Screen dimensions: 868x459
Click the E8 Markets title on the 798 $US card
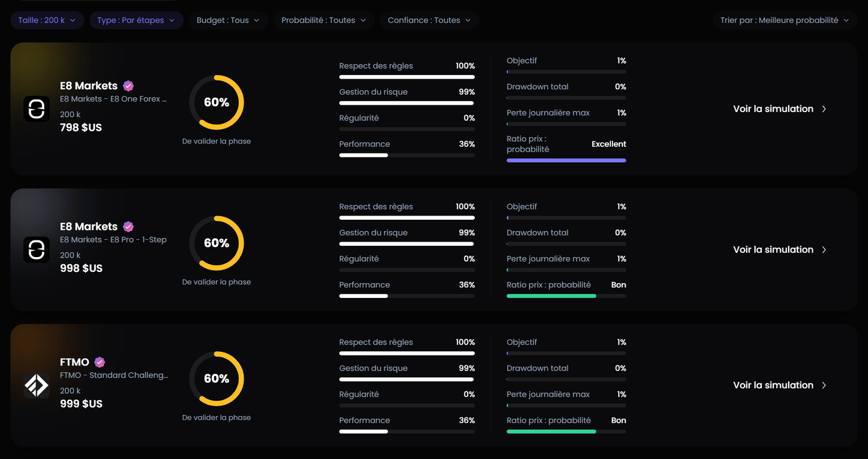pos(89,85)
